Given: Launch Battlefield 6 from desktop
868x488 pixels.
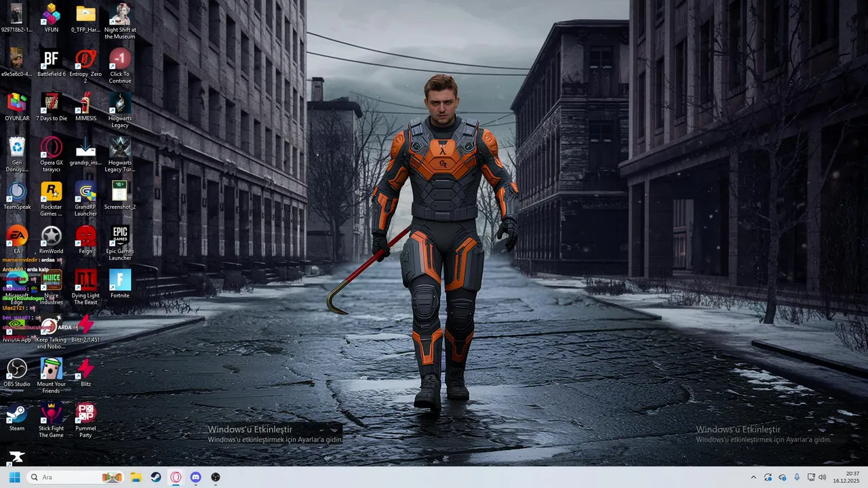Looking at the screenshot, I should tap(51, 62).
